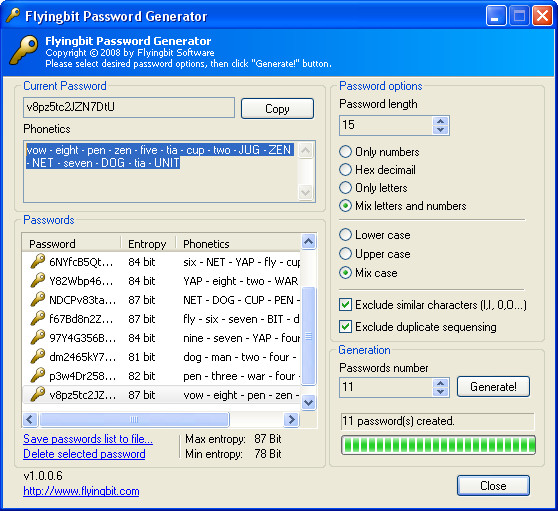Click key icon beside Y82Wbp46 password
This screenshot has height=511, width=558.
click(x=37, y=280)
